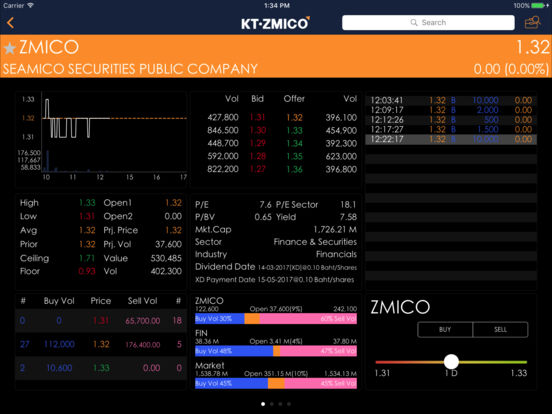
Task: Click the magnifier icon in search bar
Action: 414,23
